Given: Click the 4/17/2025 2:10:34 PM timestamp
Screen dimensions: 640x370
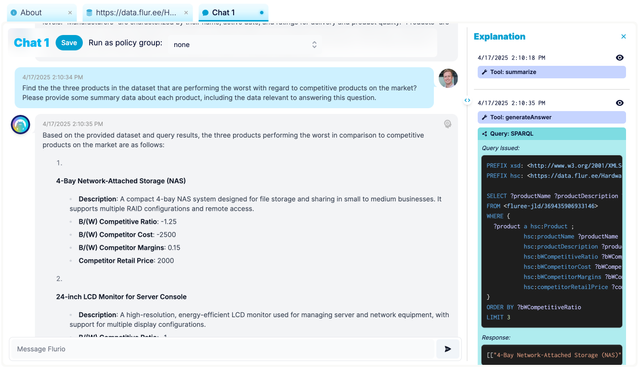Looking at the screenshot, I should (53, 77).
